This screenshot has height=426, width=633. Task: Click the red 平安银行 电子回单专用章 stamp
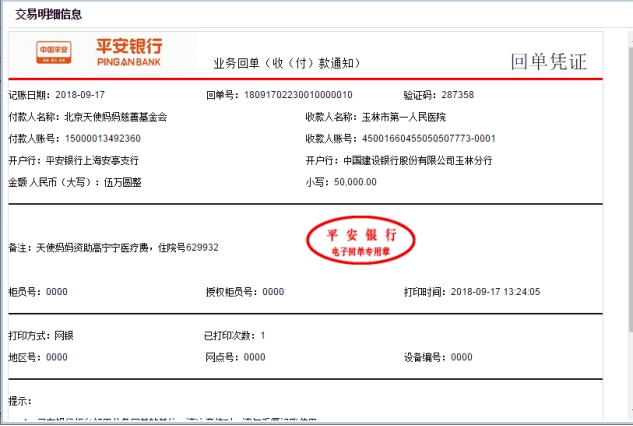[x=361, y=240]
